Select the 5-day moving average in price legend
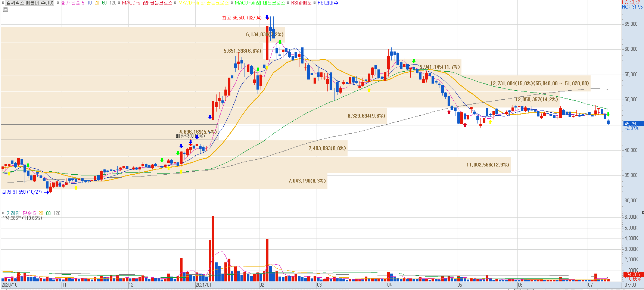644x290 pixels. [x=83, y=3]
